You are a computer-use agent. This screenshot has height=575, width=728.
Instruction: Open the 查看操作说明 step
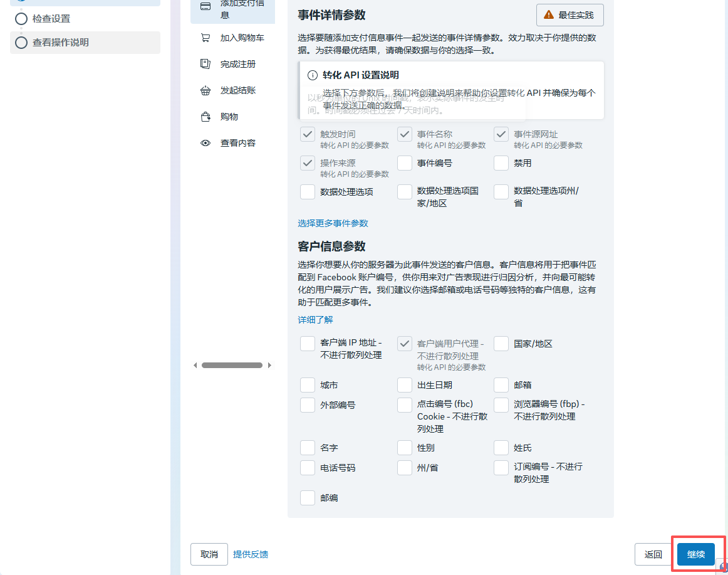coord(60,43)
